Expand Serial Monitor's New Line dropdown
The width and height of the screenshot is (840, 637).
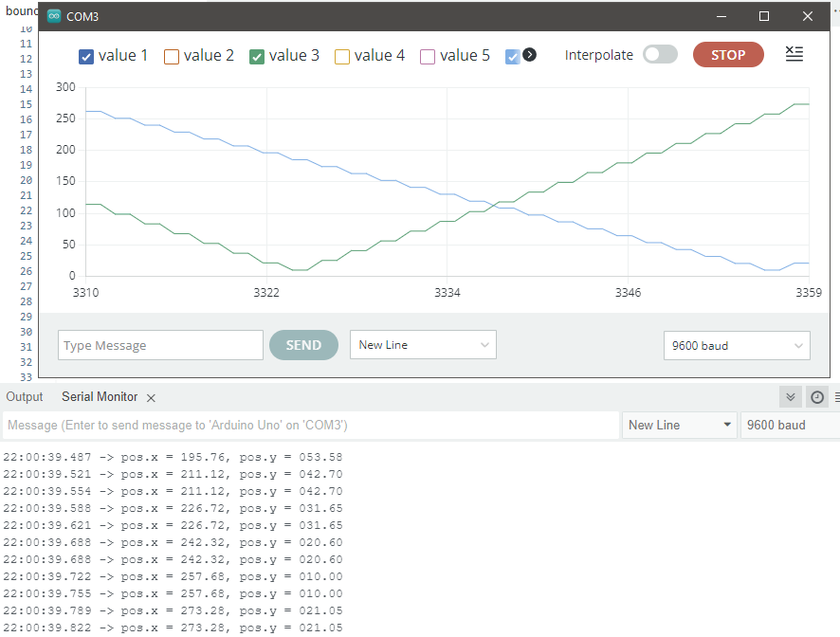(x=680, y=425)
